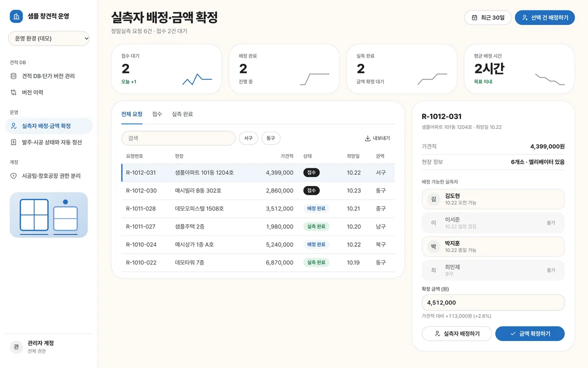Click 6,870,000 amount in 데모타워 row

pos(280,263)
